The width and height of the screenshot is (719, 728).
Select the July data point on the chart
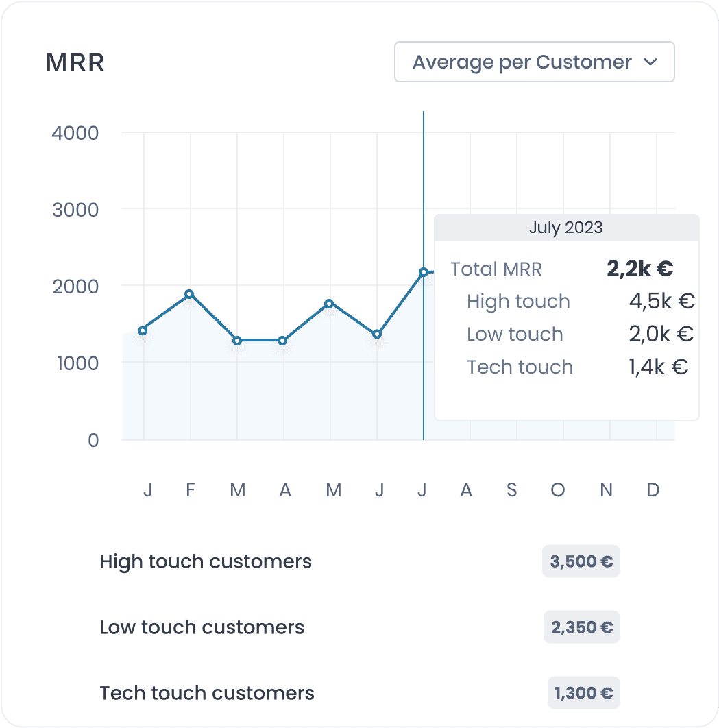(x=423, y=271)
